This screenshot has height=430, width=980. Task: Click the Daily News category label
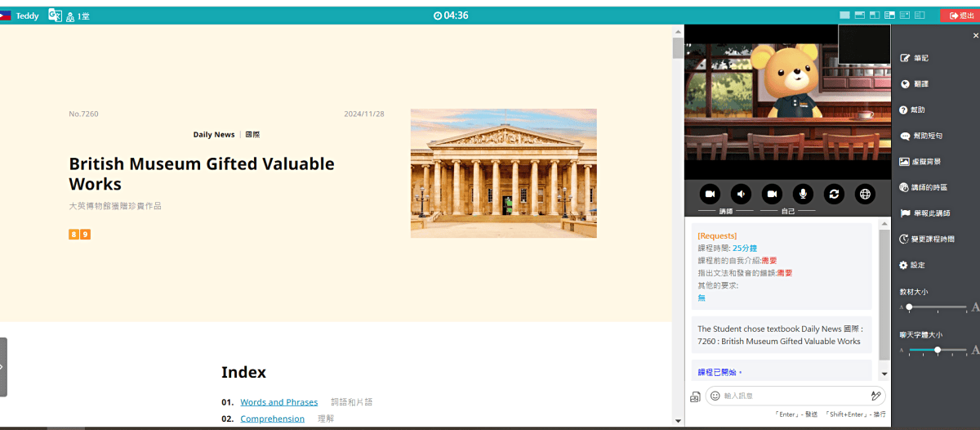click(x=214, y=134)
